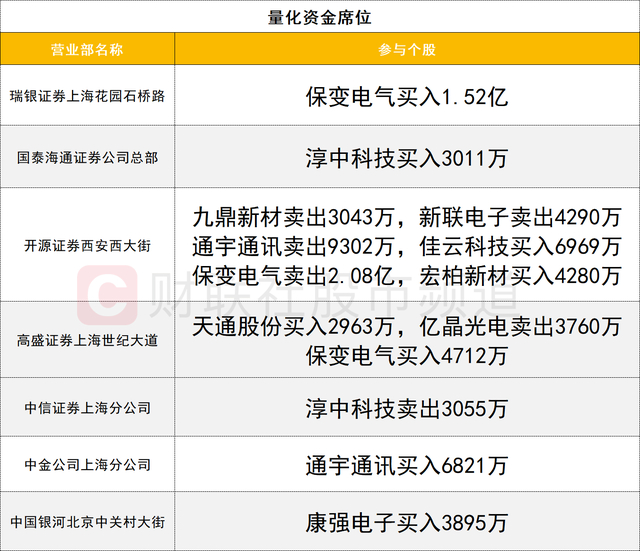Click the 营业部名称 column header
Image resolution: width=640 pixels, height=551 pixels.
pos(87,49)
